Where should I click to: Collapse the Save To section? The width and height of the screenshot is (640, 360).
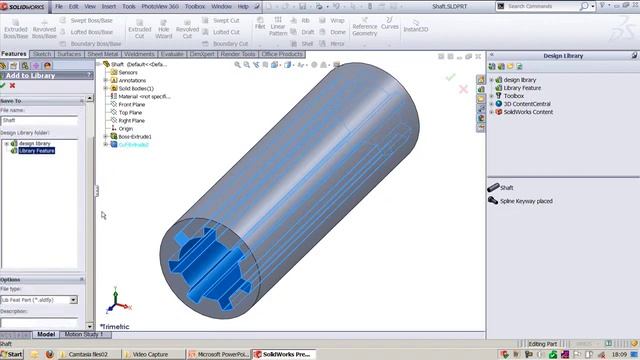click(82, 101)
